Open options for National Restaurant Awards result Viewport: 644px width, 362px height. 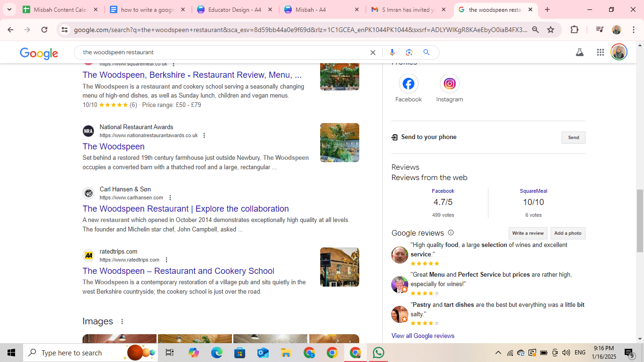point(204,135)
